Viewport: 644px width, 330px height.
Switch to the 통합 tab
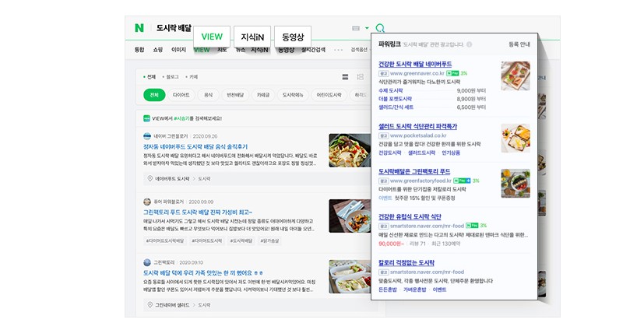(x=139, y=50)
